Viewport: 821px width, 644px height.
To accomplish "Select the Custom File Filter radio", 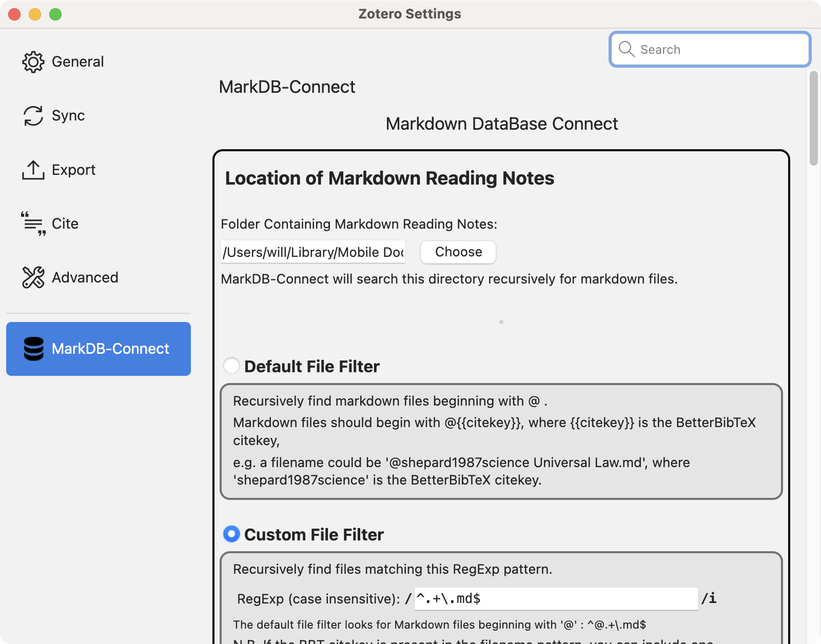I will point(231,534).
